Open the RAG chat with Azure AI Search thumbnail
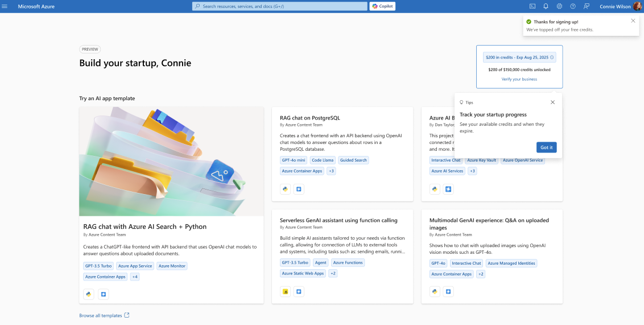The image size is (644, 325). point(171,162)
